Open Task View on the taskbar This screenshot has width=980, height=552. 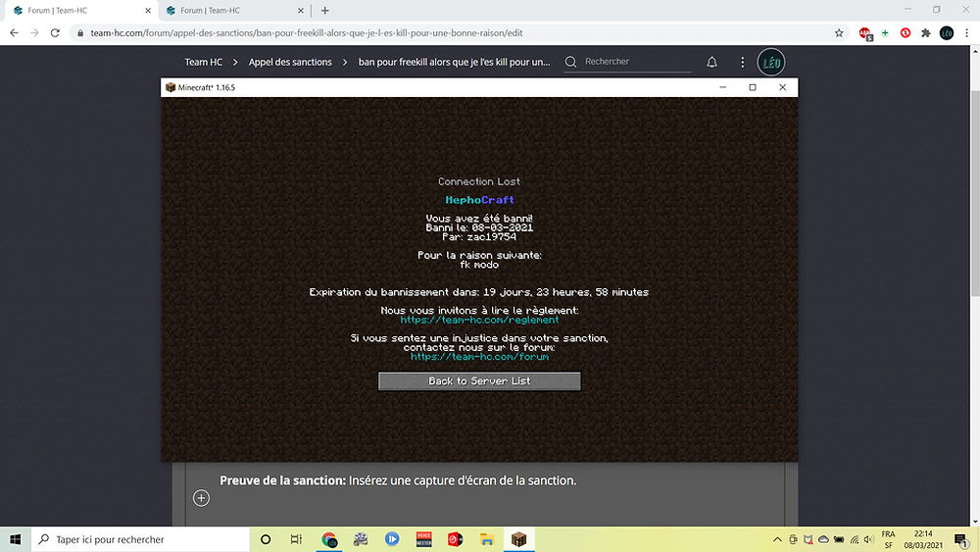pos(296,539)
